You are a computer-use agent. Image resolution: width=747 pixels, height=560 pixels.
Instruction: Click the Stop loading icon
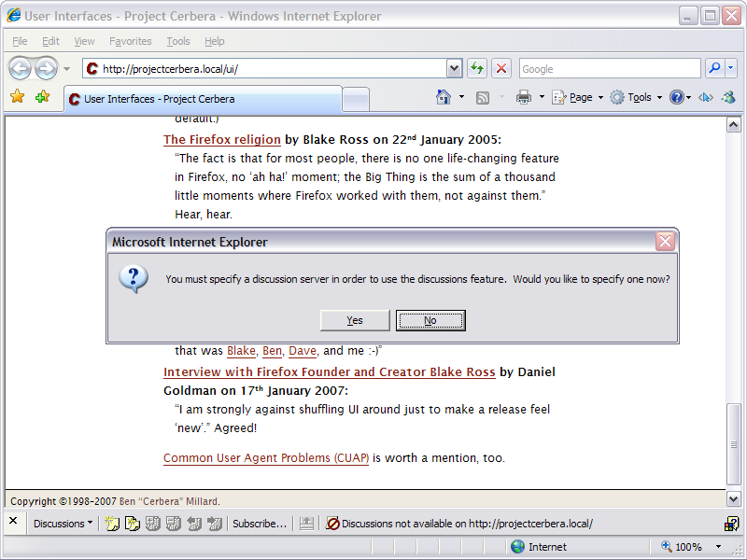click(501, 68)
